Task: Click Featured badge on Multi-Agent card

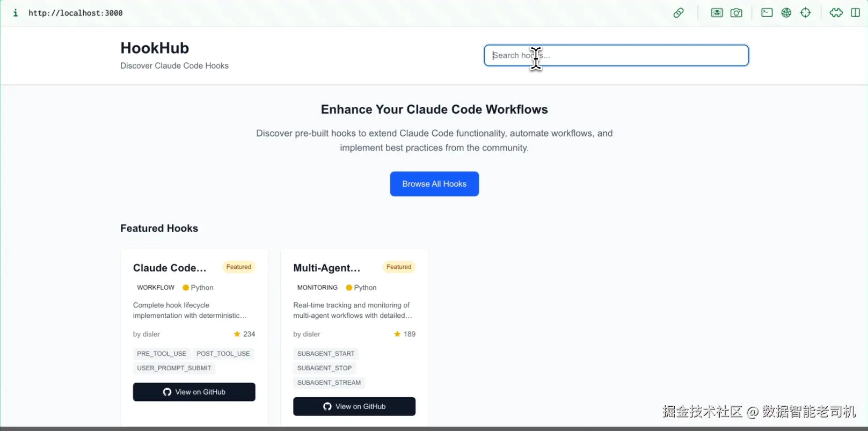Action: (x=399, y=267)
